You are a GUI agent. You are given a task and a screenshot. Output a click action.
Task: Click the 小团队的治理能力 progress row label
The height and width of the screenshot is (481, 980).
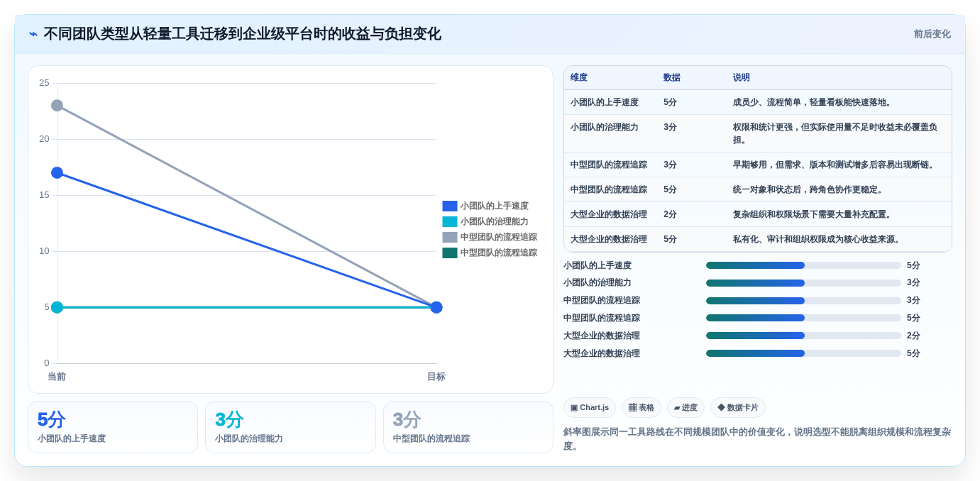[x=598, y=282]
